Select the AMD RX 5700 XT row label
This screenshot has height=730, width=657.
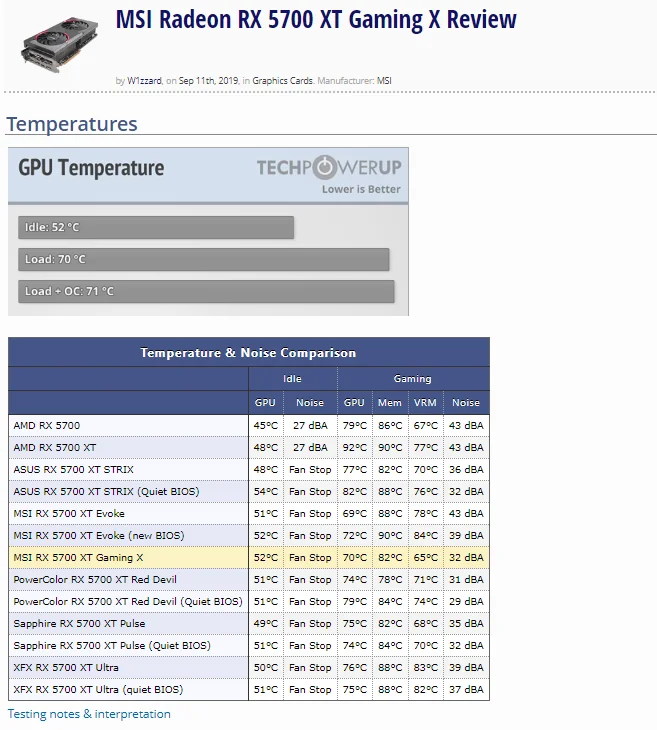click(x=54, y=447)
